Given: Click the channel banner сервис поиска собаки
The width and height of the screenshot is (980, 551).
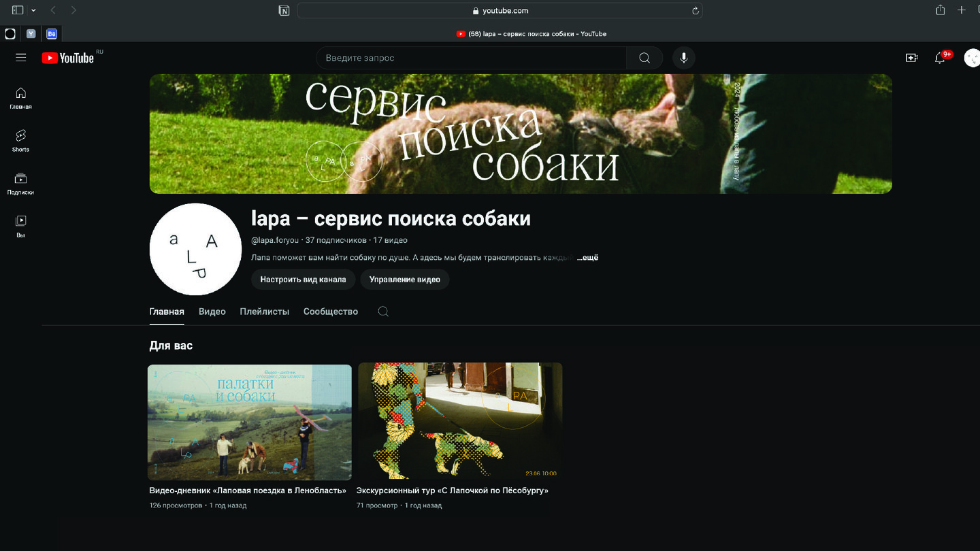Looking at the screenshot, I should coord(521,134).
